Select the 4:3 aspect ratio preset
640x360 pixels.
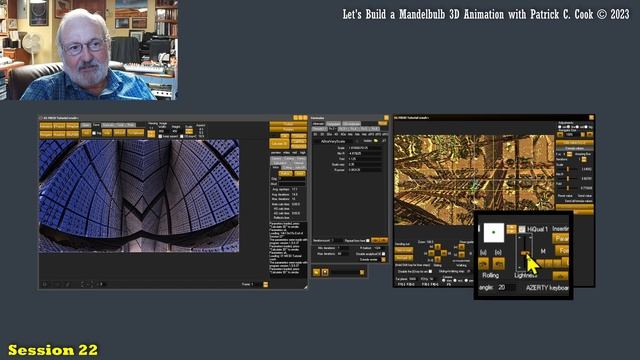pyautogui.click(x=200, y=130)
